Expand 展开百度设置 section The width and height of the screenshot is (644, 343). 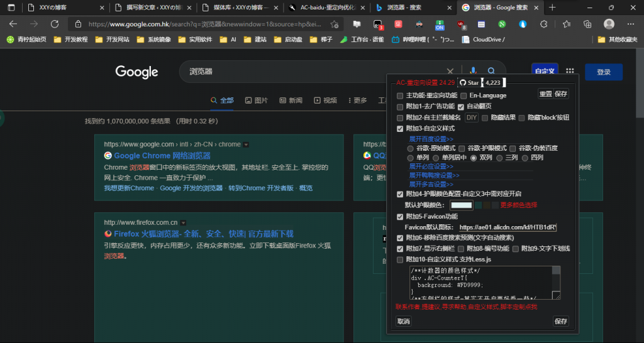pyautogui.click(x=431, y=139)
